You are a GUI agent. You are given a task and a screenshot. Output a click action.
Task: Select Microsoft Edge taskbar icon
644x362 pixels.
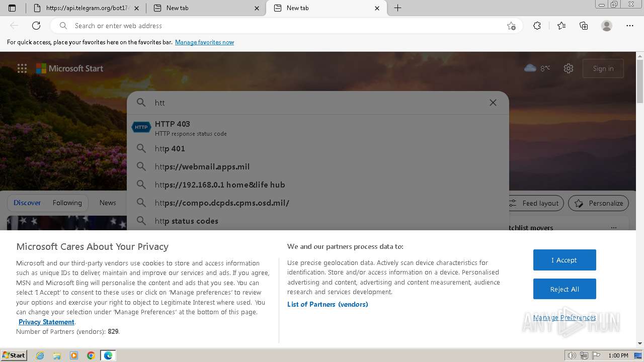[108, 355]
